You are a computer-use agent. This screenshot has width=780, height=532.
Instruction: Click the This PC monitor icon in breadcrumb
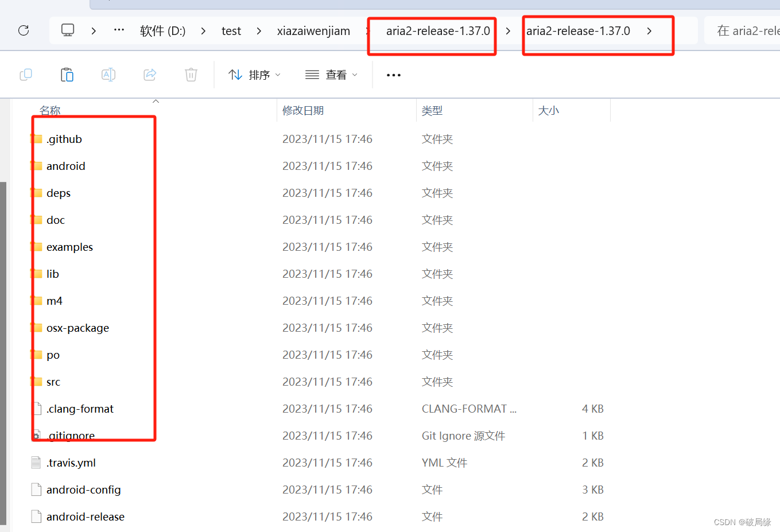pyautogui.click(x=68, y=30)
